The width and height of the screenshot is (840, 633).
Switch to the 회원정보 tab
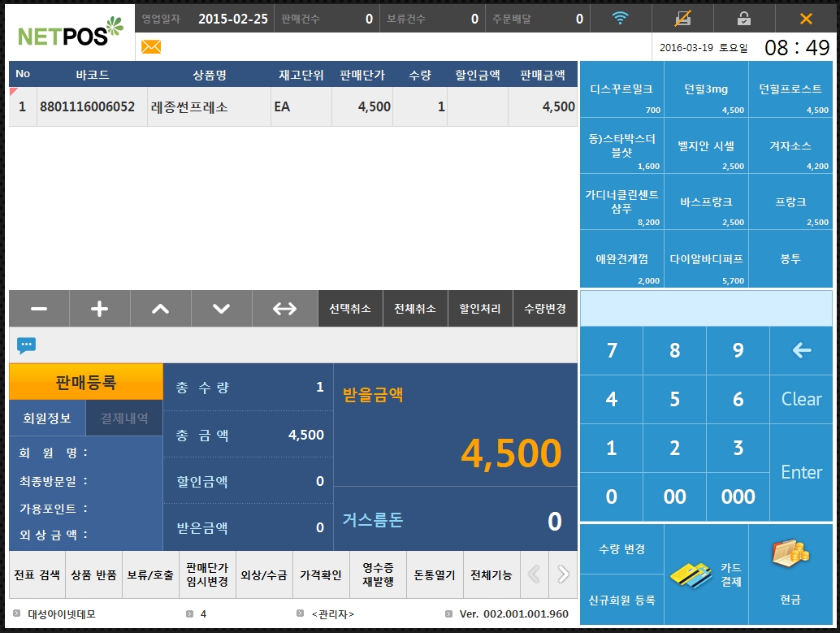(47, 418)
